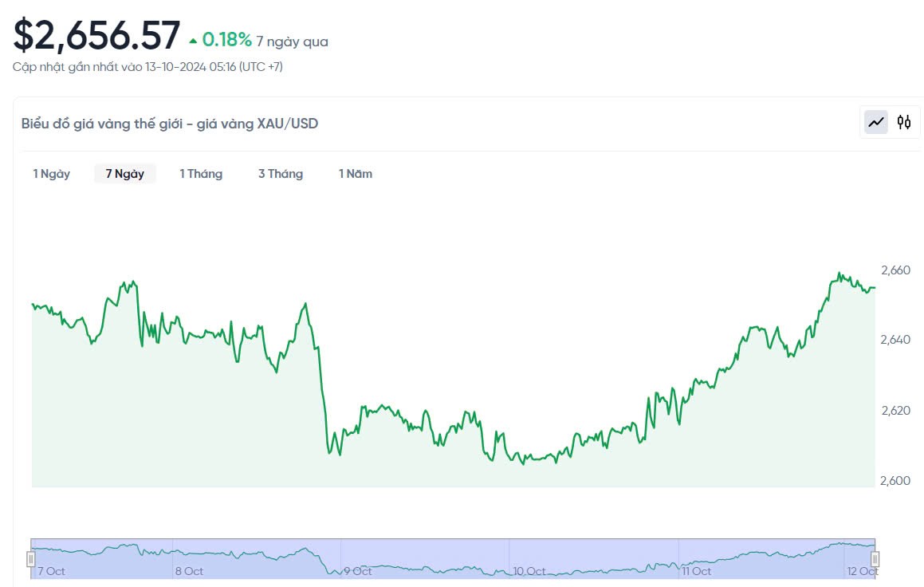Click the 12 Oct marker in navigator
This screenshot has height=587, width=924.
(863, 571)
